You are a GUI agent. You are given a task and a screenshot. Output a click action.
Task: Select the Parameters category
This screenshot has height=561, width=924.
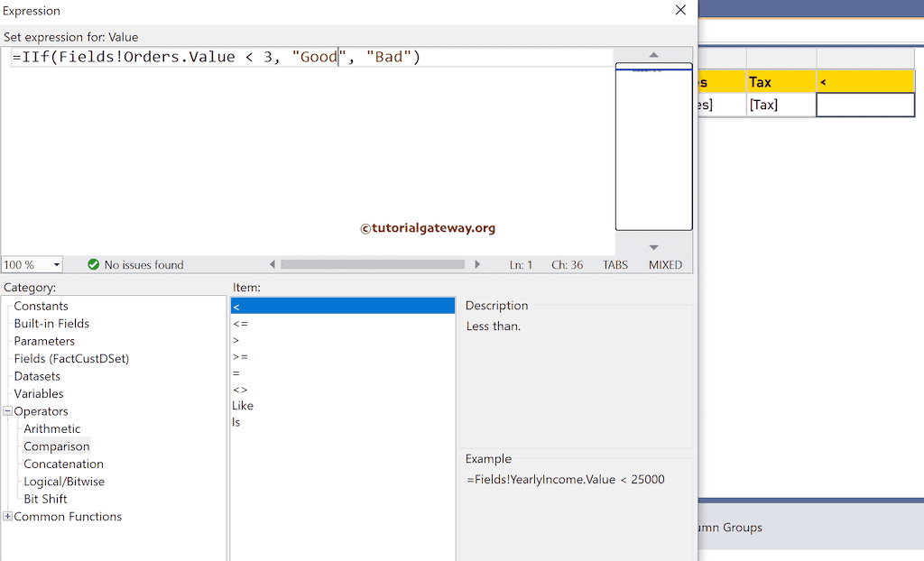(x=44, y=341)
